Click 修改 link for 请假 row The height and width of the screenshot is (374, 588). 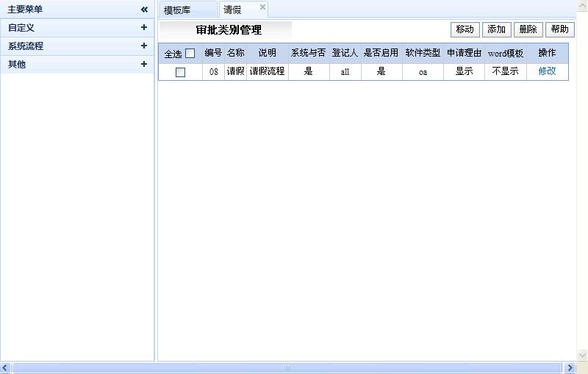(x=547, y=71)
